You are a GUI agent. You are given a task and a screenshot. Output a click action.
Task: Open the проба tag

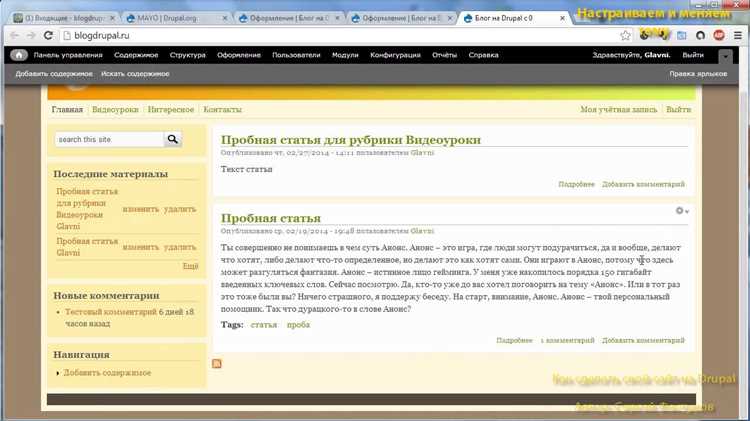[298, 325]
